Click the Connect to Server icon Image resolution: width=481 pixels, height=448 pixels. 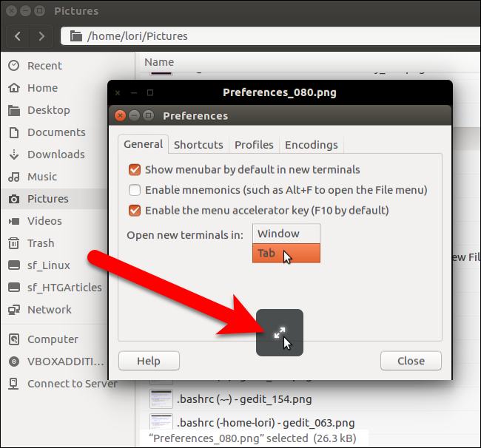pos(13,384)
